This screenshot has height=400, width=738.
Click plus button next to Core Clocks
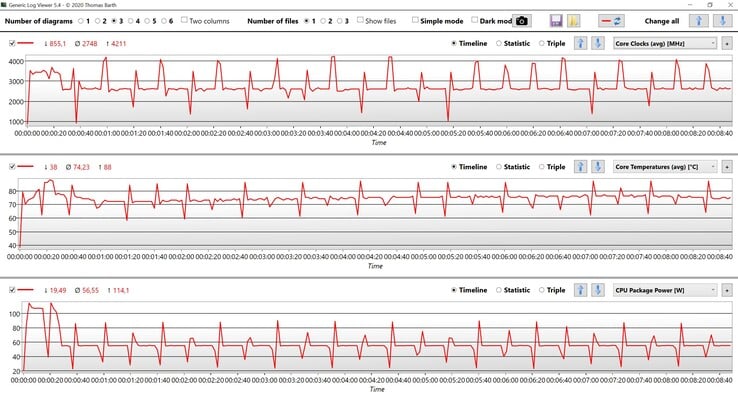727,44
